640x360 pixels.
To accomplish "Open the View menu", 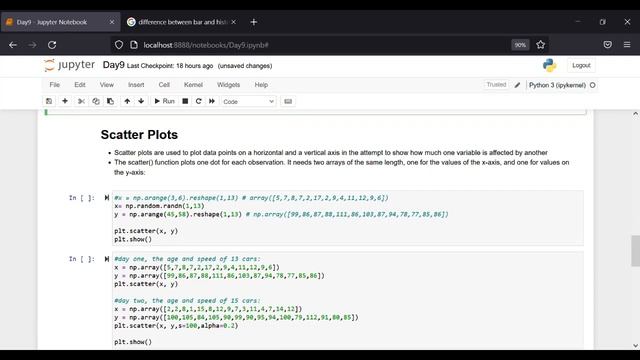I will coord(107,85).
